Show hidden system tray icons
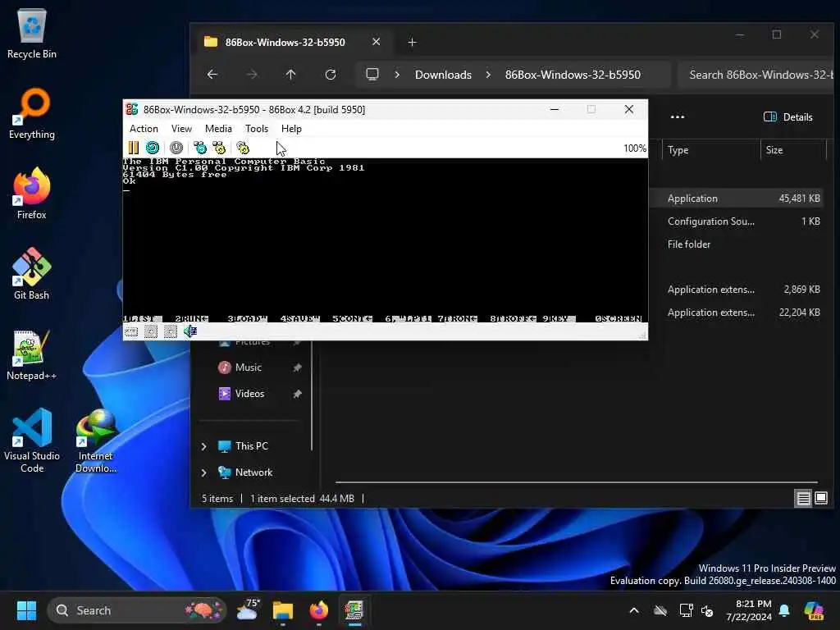The width and height of the screenshot is (840, 630). (634, 610)
